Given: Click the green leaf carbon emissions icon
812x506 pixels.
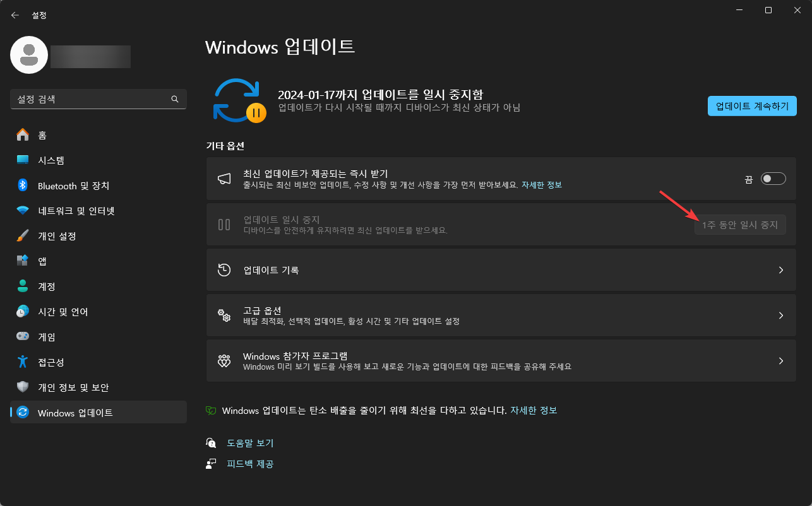Looking at the screenshot, I should click(x=212, y=411).
